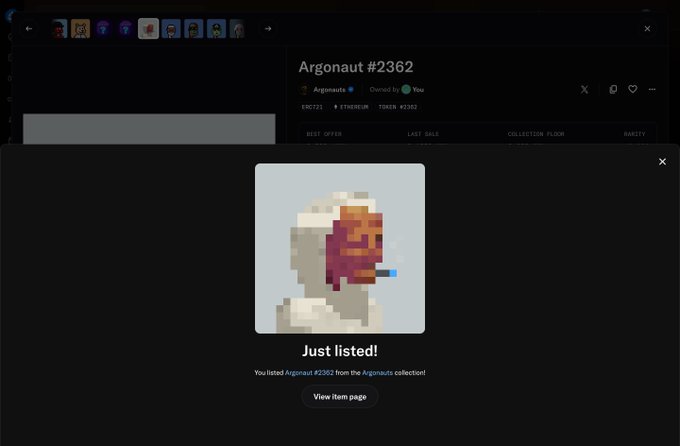The width and height of the screenshot is (680, 446).
Task: Click the BEST OFFER column label
Action: 324,134
